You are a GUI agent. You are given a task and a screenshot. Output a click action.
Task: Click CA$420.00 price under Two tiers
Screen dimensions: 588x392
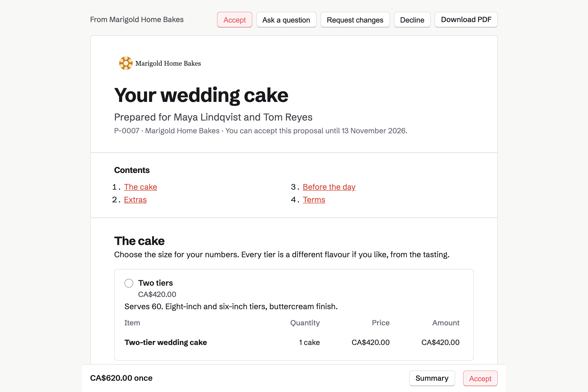[157, 294]
